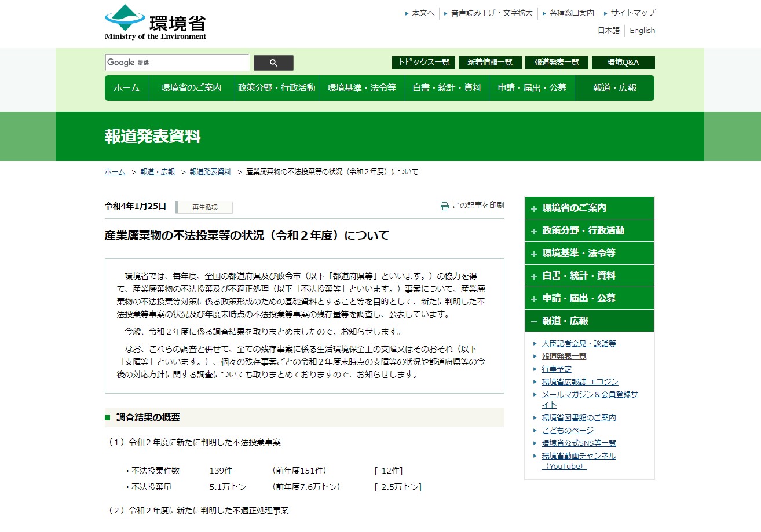The width and height of the screenshot is (761, 532).
Task: Open 大臣記者会見・談話等 sidebar link
Action: [579, 343]
